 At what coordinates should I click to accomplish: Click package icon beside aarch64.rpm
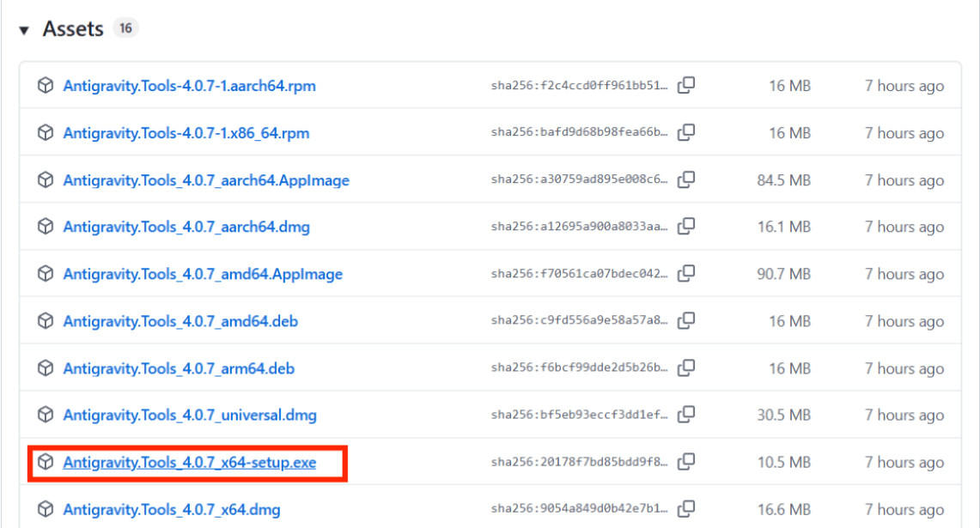[45, 85]
